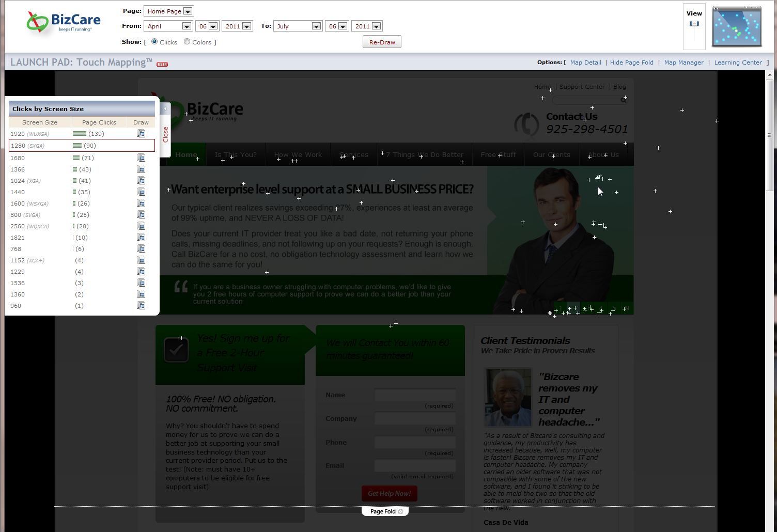Open the Page dropdown showing Home Page

pyautogui.click(x=168, y=10)
